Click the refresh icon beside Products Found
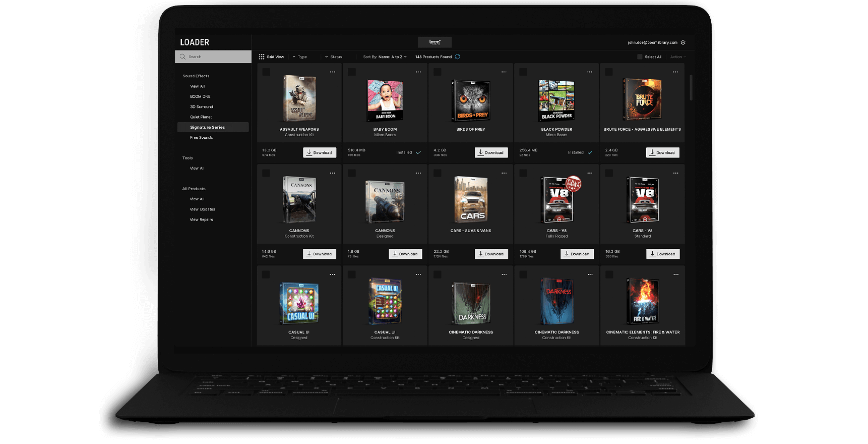The width and height of the screenshot is (868, 444). point(457,57)
